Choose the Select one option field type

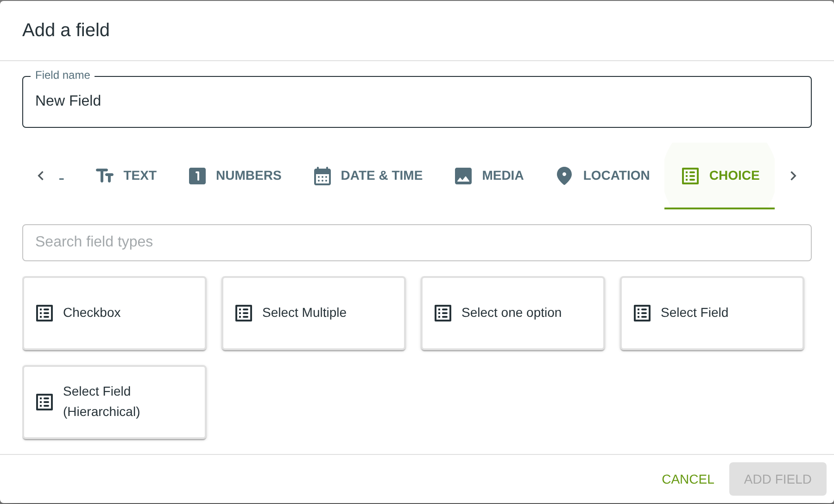point(512,313)
